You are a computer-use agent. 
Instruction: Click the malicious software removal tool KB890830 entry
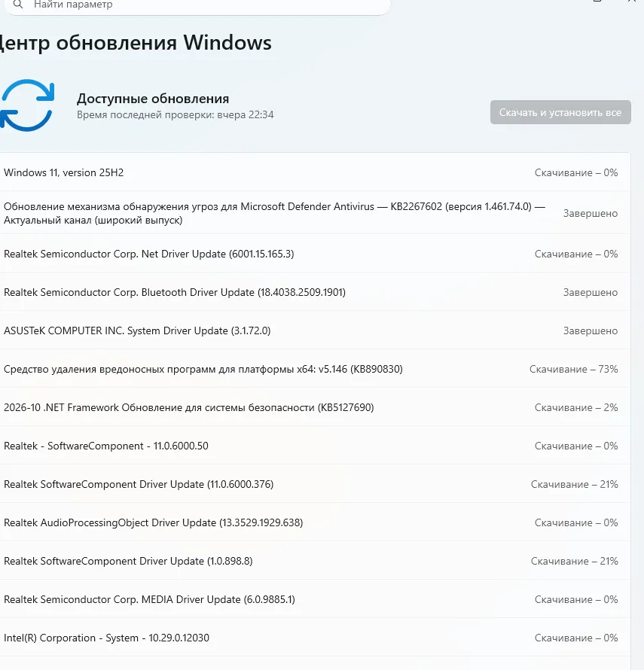[315, 369]
